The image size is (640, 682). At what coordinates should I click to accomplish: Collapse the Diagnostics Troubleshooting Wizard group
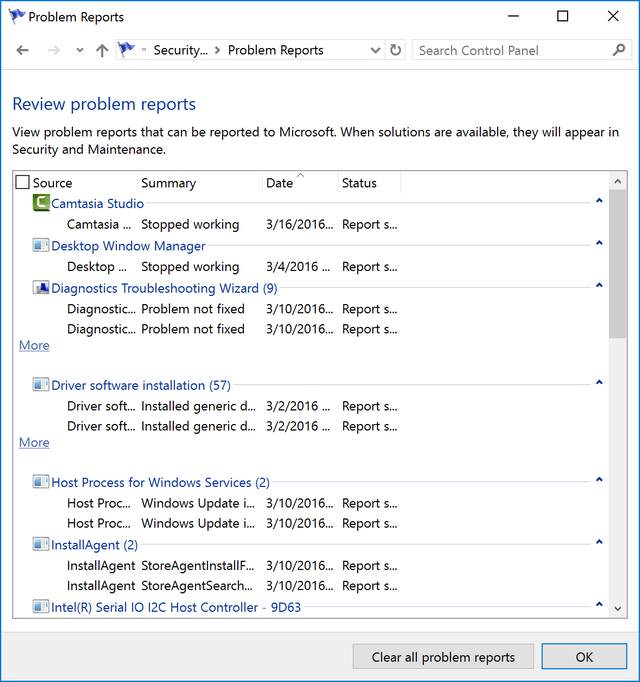599,285
